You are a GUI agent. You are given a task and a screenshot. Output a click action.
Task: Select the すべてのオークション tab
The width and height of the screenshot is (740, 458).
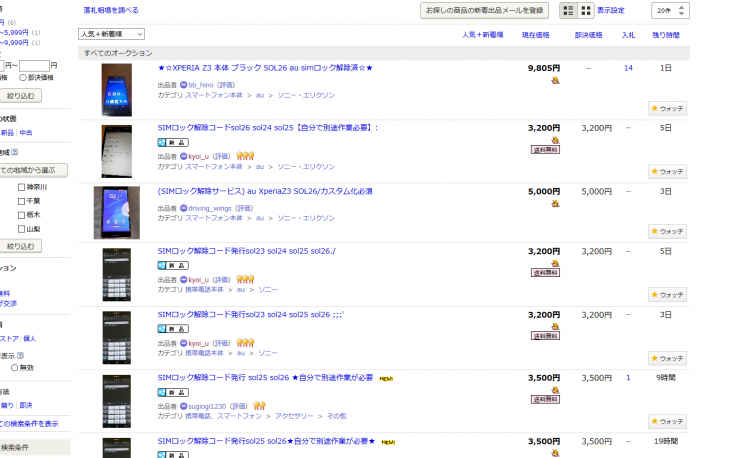[118, 53]
